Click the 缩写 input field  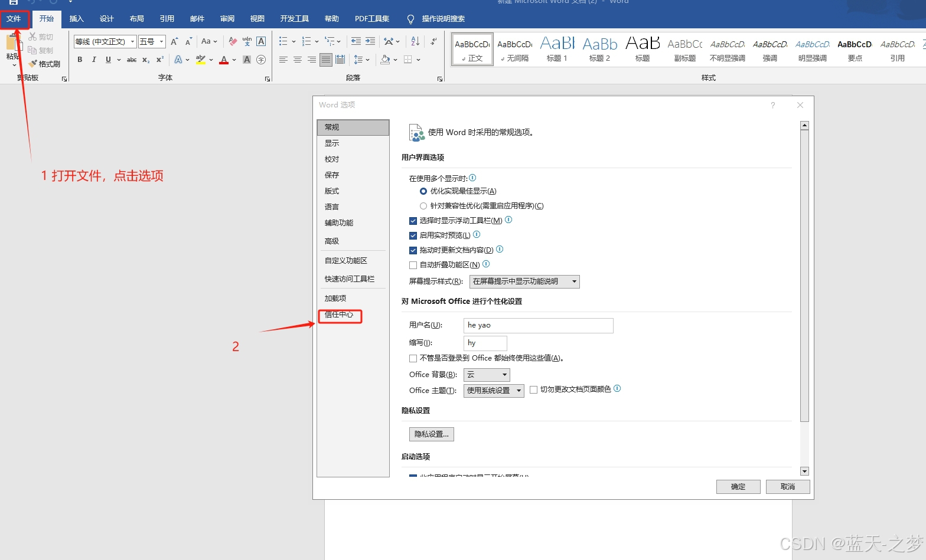pyautogui.click(x=485, y=343)
